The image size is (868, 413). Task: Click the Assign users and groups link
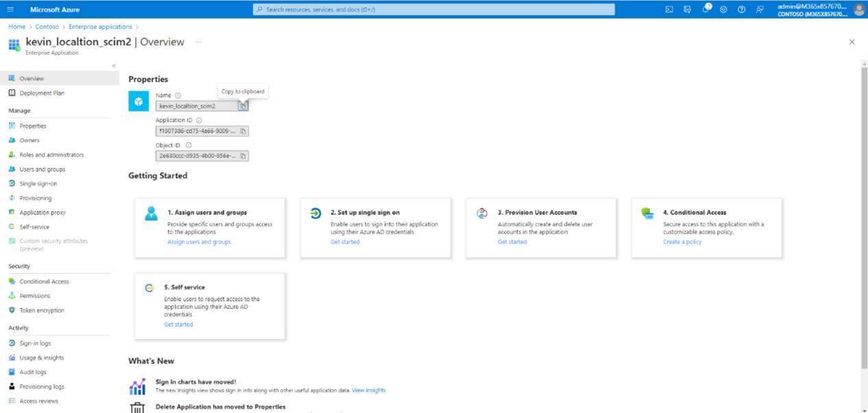click(x=199, y=242)
